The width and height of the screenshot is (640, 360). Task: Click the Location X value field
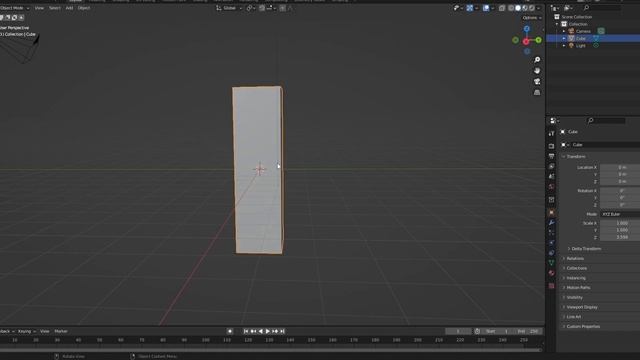[620, 167]
